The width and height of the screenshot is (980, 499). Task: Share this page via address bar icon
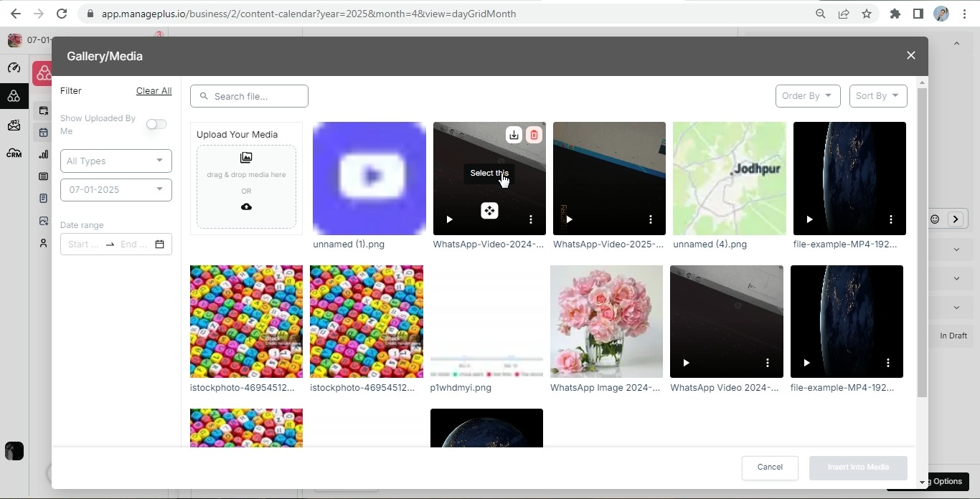[x=844, y=14]
